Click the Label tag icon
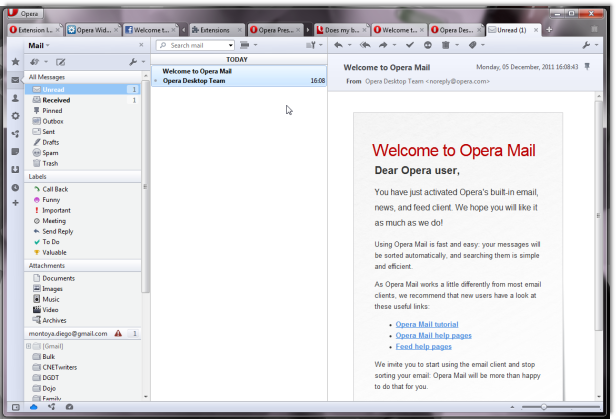The image size is (616, 419). click(x=473, y=45)
